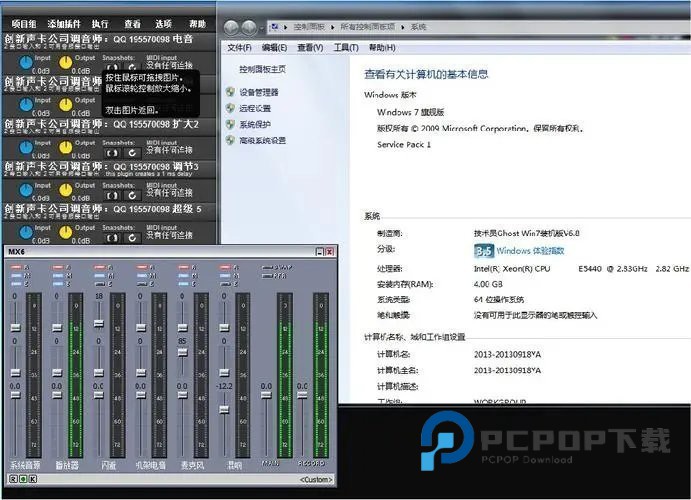Open the 设备管理器 link
The width and height of the screenshot is (691, 500).
[x=259, y=92]
